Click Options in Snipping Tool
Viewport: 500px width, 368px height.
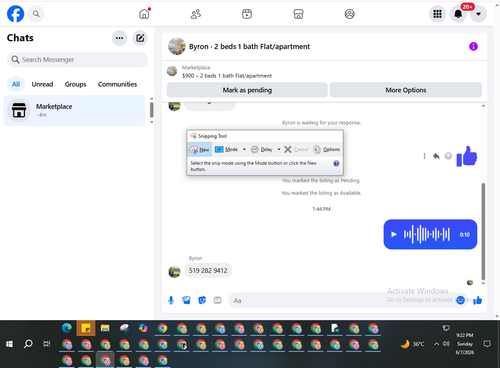pos(327,149)
